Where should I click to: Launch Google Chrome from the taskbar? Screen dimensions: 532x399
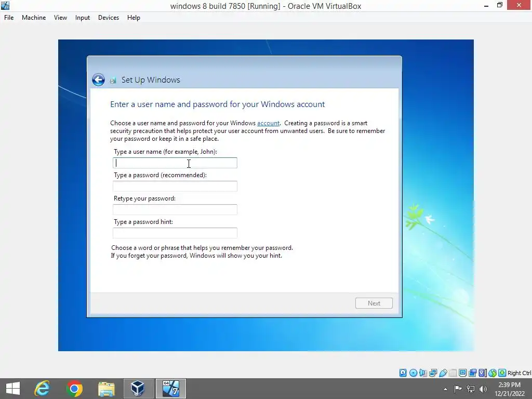click(x=74, y=389)
